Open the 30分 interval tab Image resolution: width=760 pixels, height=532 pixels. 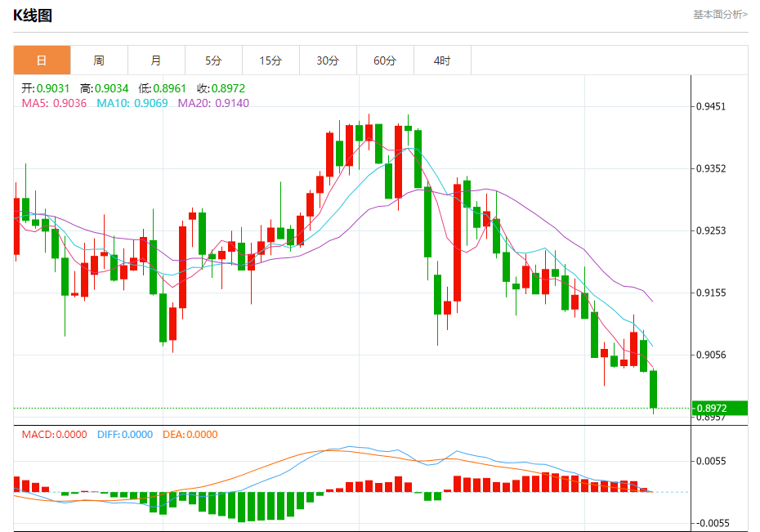(329, 60)
